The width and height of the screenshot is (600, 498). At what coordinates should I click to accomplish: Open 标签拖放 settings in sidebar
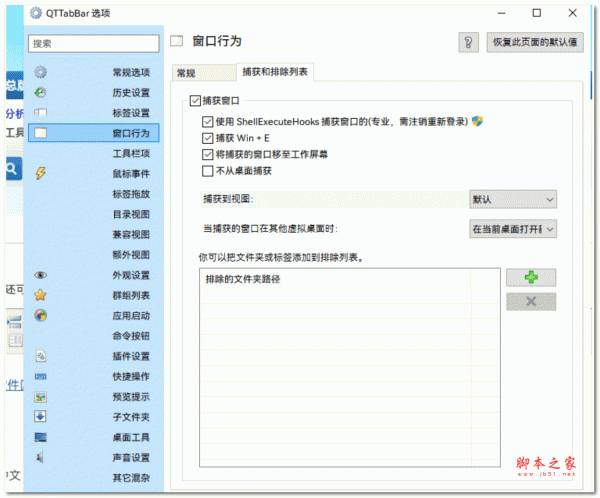pyautogui.click(x=131, y=194)
